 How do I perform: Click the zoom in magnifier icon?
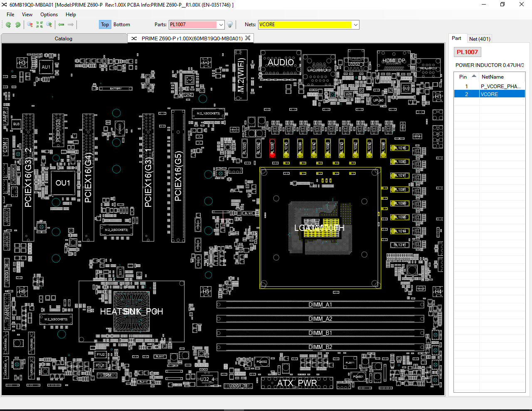coord(49,25)
